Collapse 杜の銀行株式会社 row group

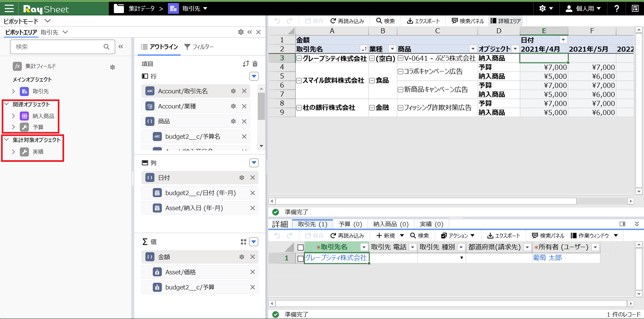[x=299, y=108]
